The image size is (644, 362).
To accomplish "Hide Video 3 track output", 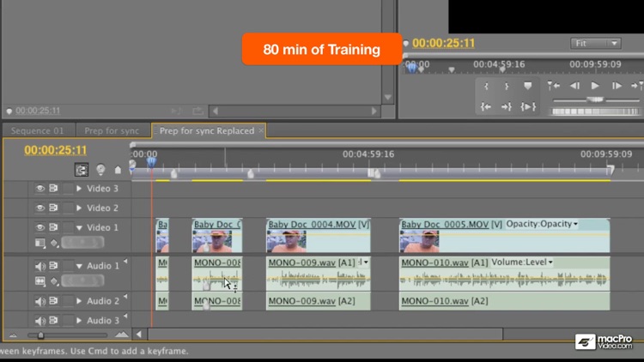I will 39,188.
